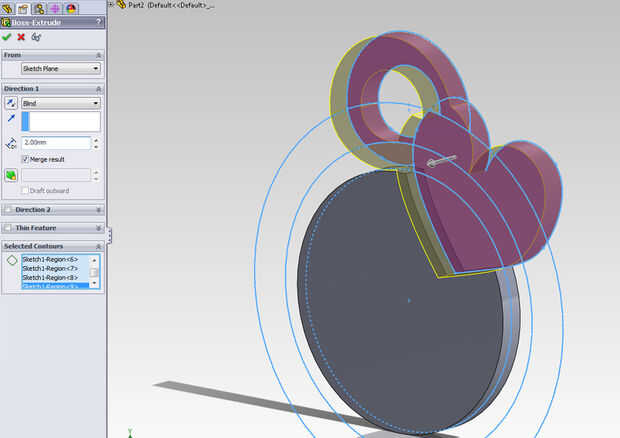Open the Sketch Plane start condition dropdown

[60, 69]
